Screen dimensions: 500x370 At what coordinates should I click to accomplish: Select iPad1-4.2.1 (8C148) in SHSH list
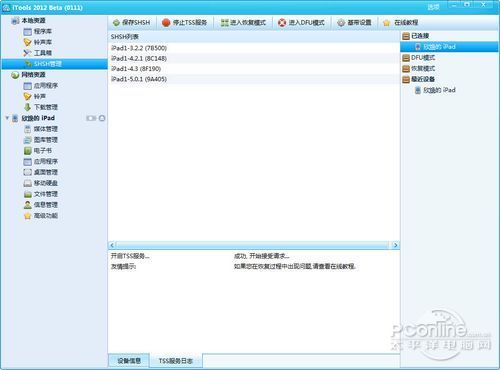pos(254,58)
